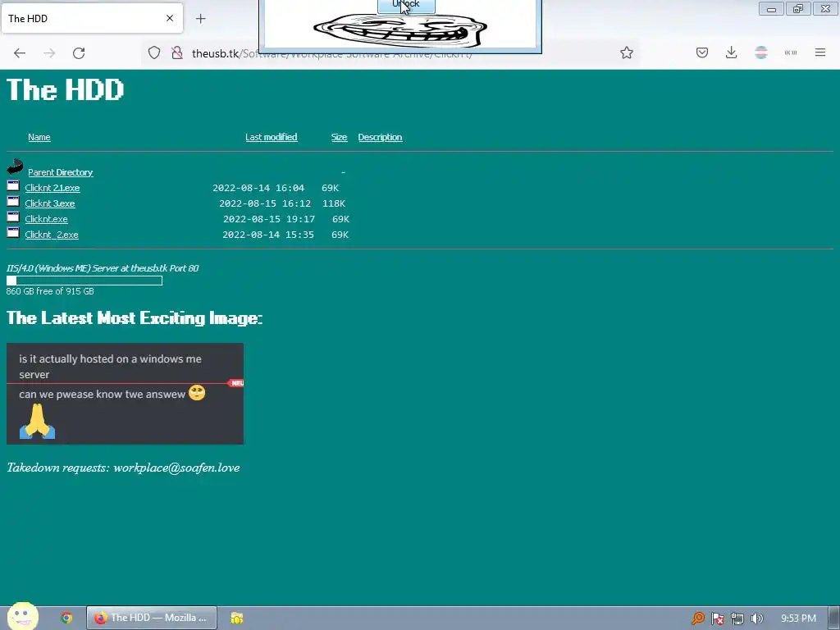Image resolution: width=840 pixels, height=630 pixels.
Task: Download Clicknt.exe file
Action: 46,219
